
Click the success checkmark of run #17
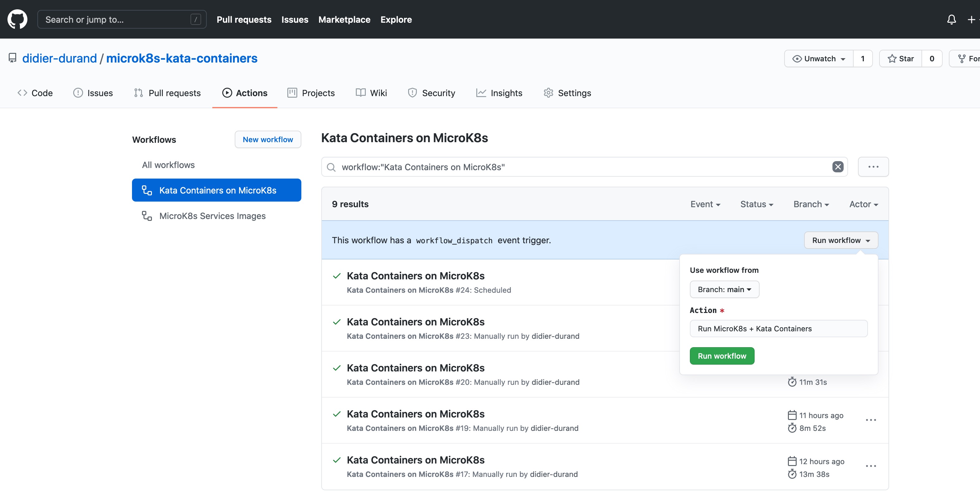coord(337,460)
